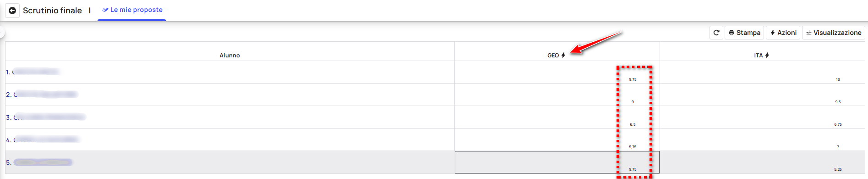Select ITA grade 10 cell
The image size is (868, 179).
pos(762,72)
